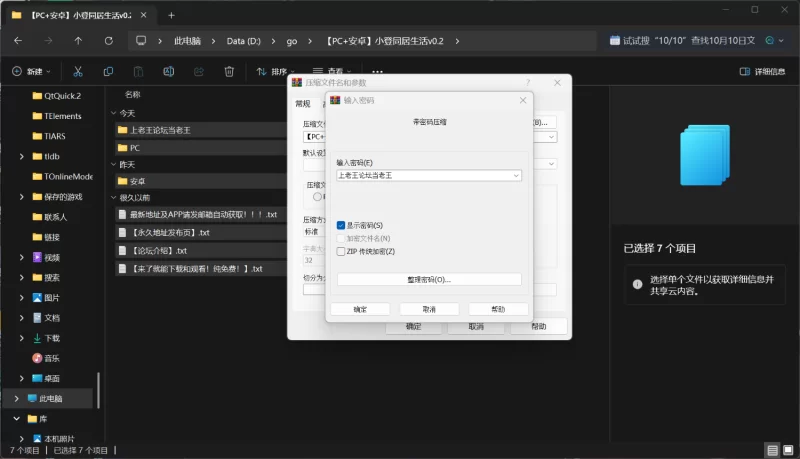Open the three-dots more options menu

pyautogui.click(x=377, y=71)
